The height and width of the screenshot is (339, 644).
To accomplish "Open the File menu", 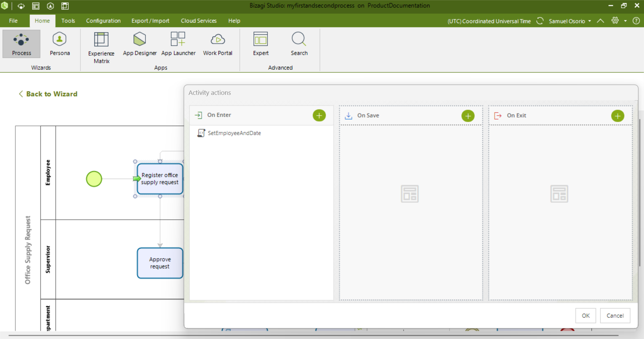I will tap(13, 21).
